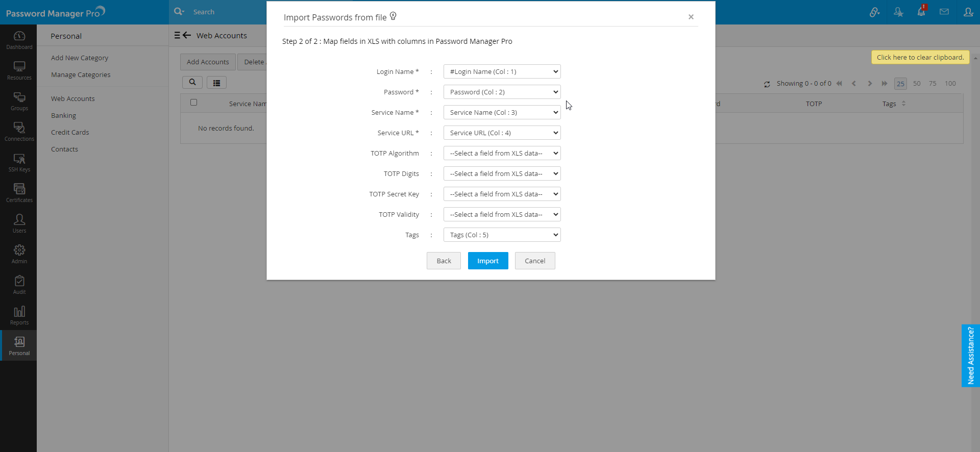Click the notifications bell icon

(x=921, y=12)
